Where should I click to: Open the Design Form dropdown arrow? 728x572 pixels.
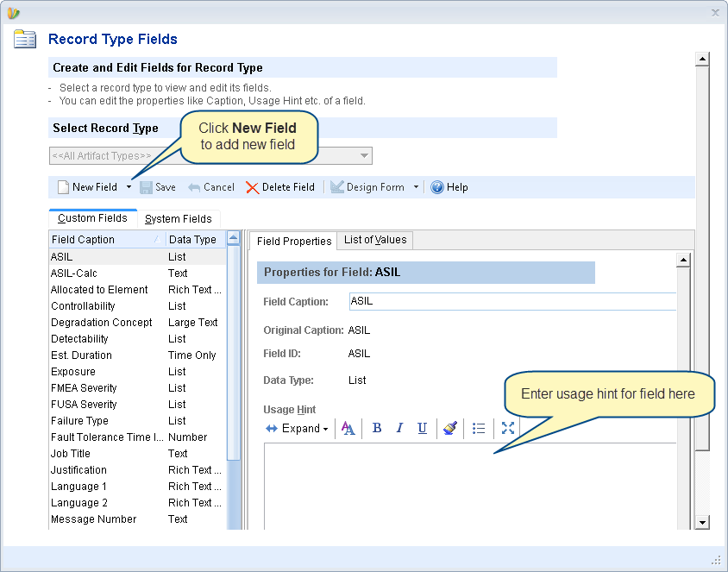coord(416,187)
